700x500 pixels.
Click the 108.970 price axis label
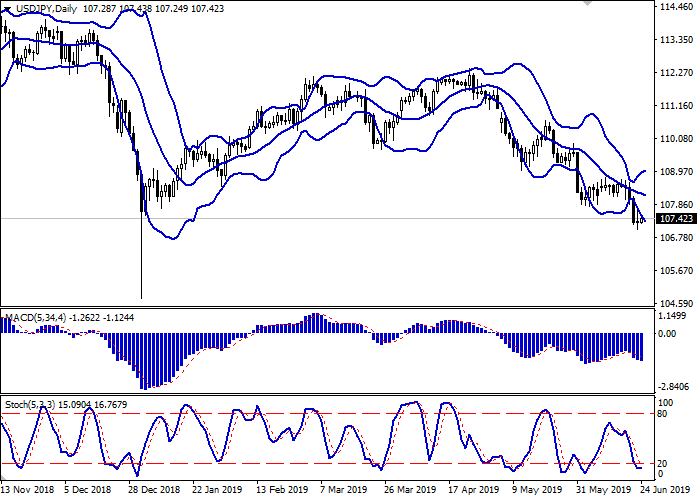click(x=676, y=172)
